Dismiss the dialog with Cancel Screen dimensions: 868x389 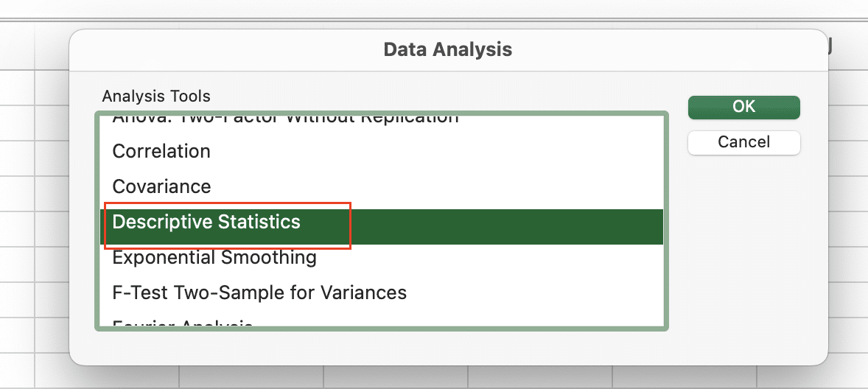(743, 142)
